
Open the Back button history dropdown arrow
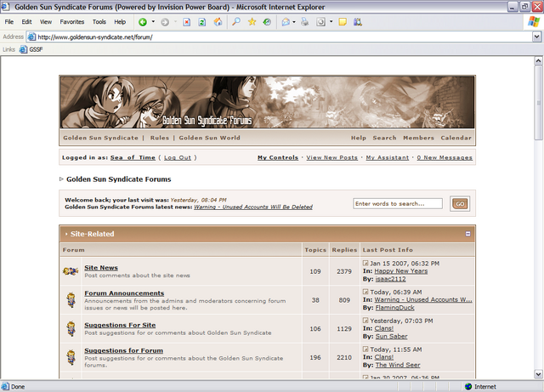pos(153,22)
